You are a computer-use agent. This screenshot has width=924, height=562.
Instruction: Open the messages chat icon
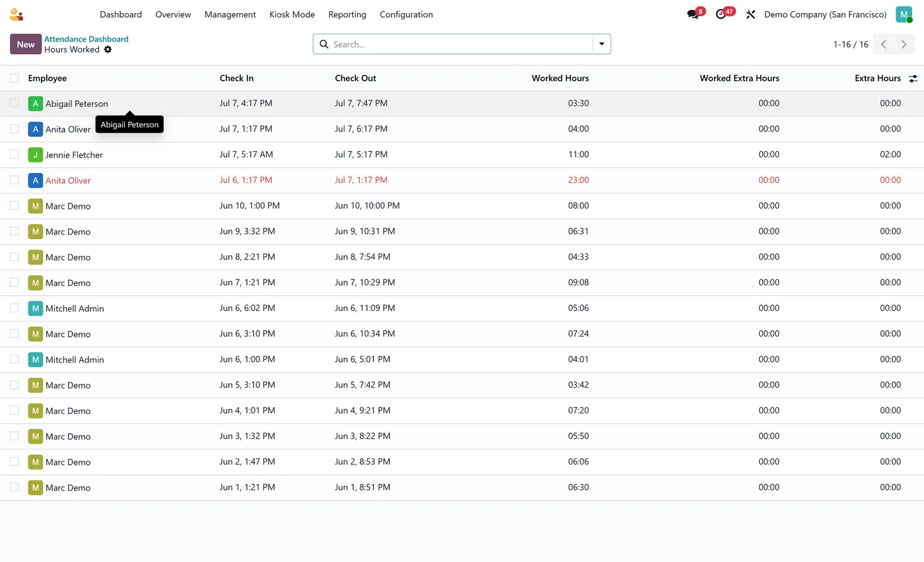click(692, 15)
